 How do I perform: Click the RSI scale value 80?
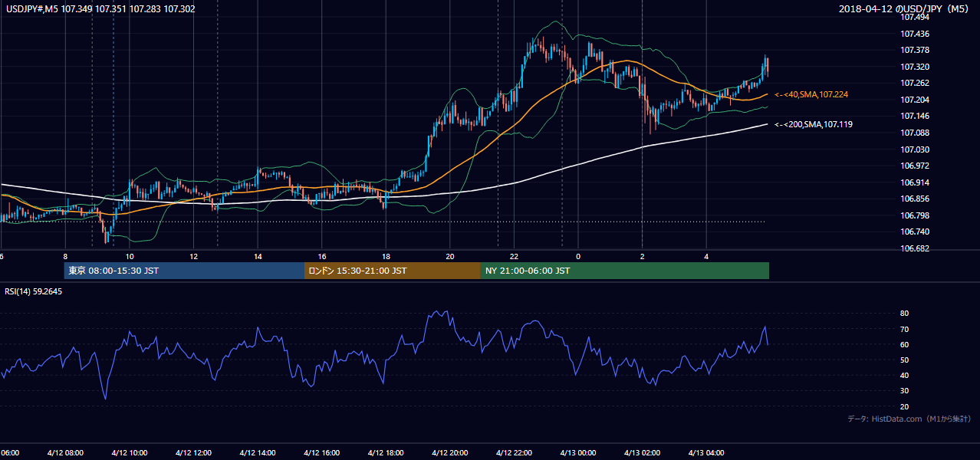pyautogui.click(x=905, y=314)
